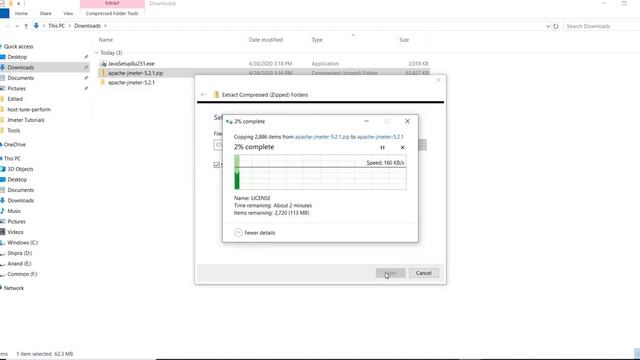Open the Jmeter Tutorials folder in sidebar
Image resolution: width=640 pixels, height=360 pixels.
(x=26, y=120)
